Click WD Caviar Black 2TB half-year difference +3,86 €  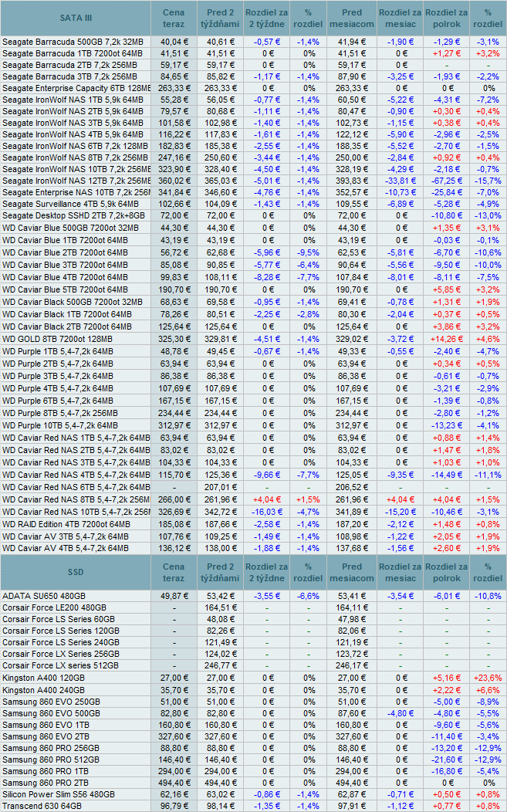coord(446,327)
